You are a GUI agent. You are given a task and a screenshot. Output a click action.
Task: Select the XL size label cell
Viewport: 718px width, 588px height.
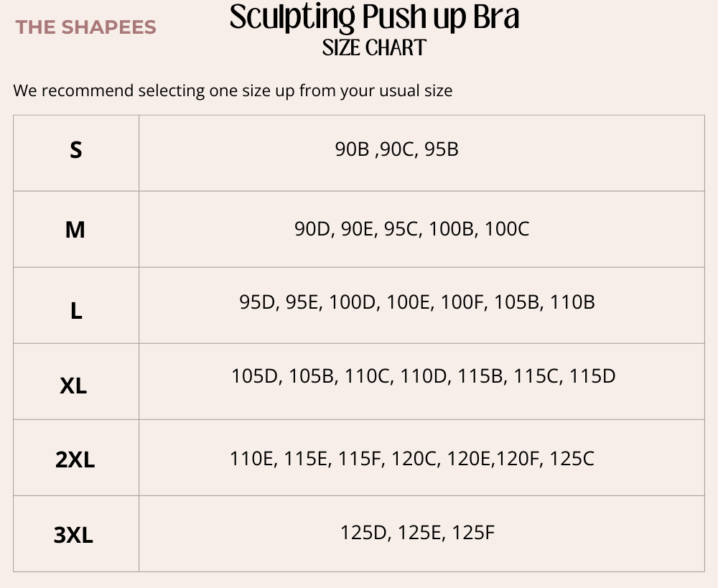76,381
